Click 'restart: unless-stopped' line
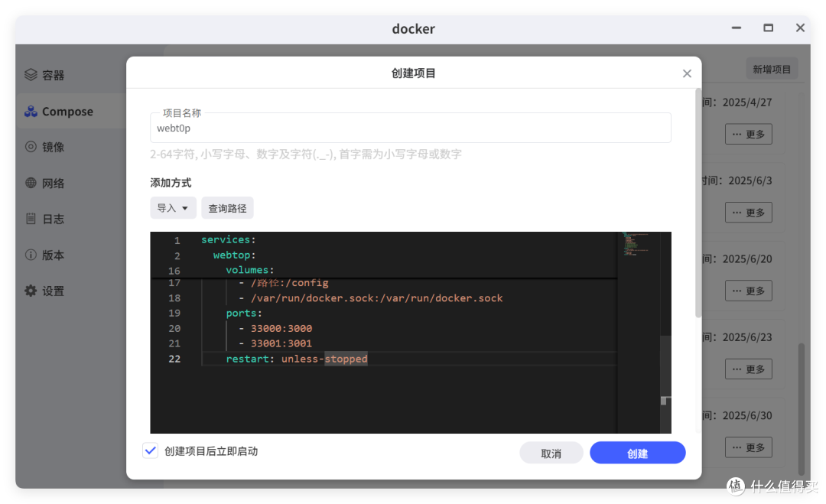This screenshot has height=504, width=826. (297, 359)
